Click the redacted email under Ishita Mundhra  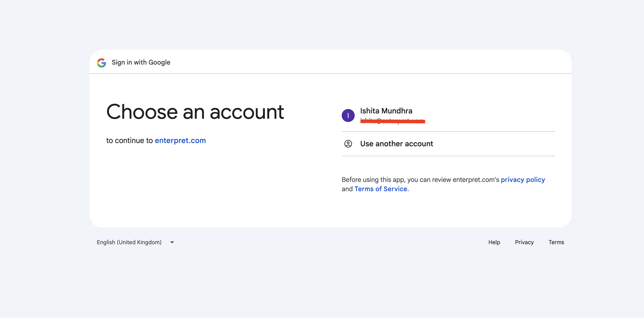[392, 121]
